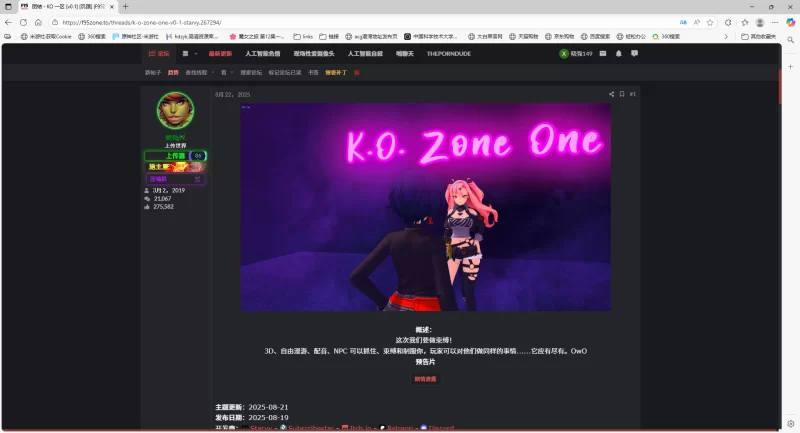800x433 pixels.
Task: Open the user account 149 menu
Action: [x=576, y=54]
